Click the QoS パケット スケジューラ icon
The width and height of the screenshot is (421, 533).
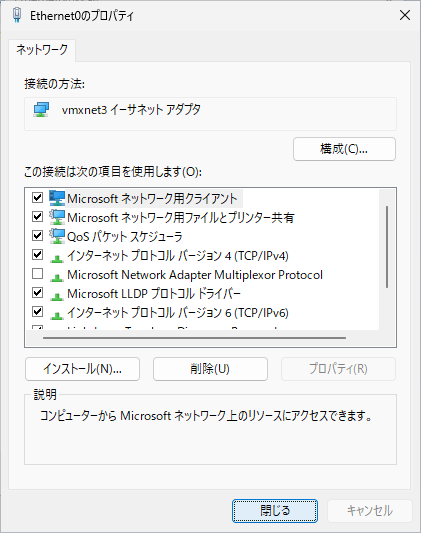pos(57,236)
